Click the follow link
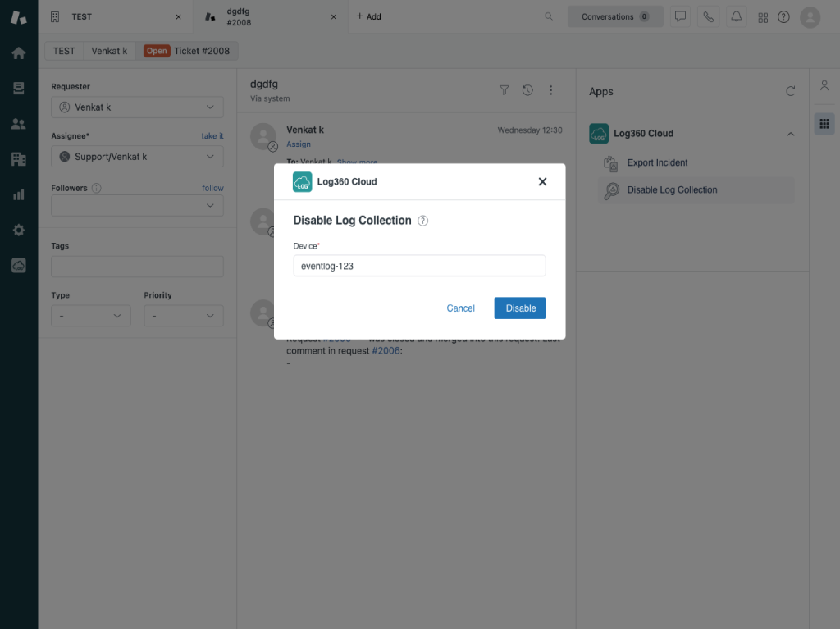 pos(212,188)
